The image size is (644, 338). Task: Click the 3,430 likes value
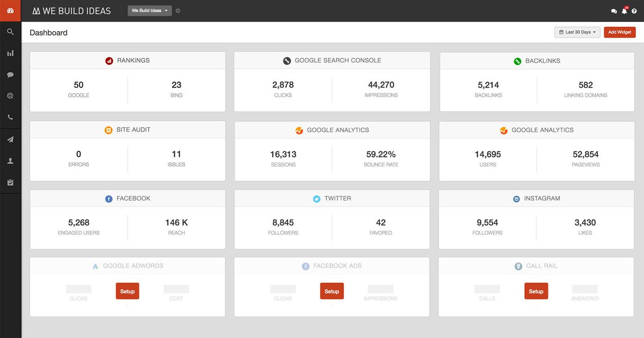click(586, 223)
